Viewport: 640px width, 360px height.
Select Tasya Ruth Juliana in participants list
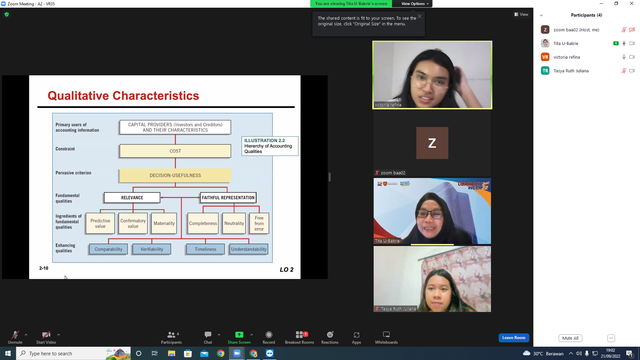(x=587, y=71)
